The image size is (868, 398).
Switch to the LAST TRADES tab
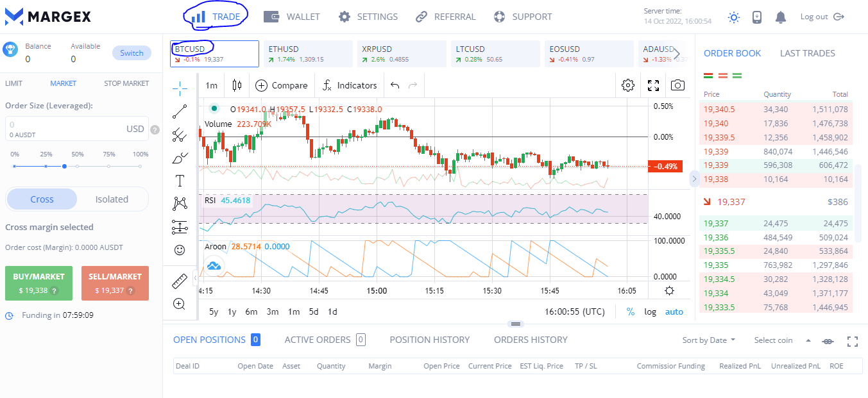click(808, 53)
